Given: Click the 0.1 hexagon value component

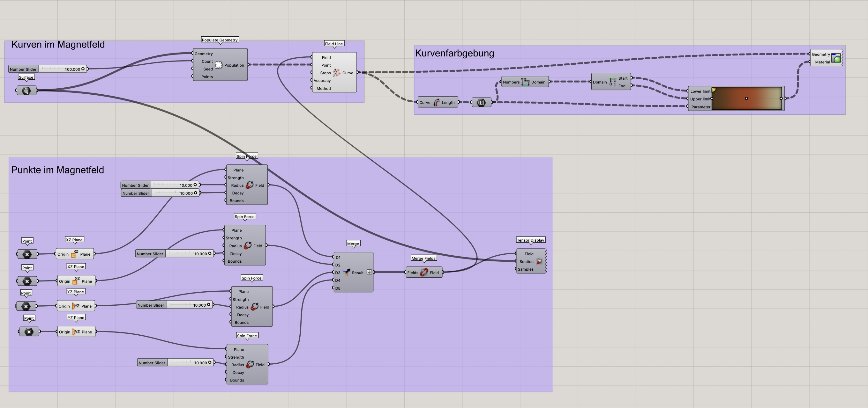Looking at the screenshot, I should tap(481, 102).
